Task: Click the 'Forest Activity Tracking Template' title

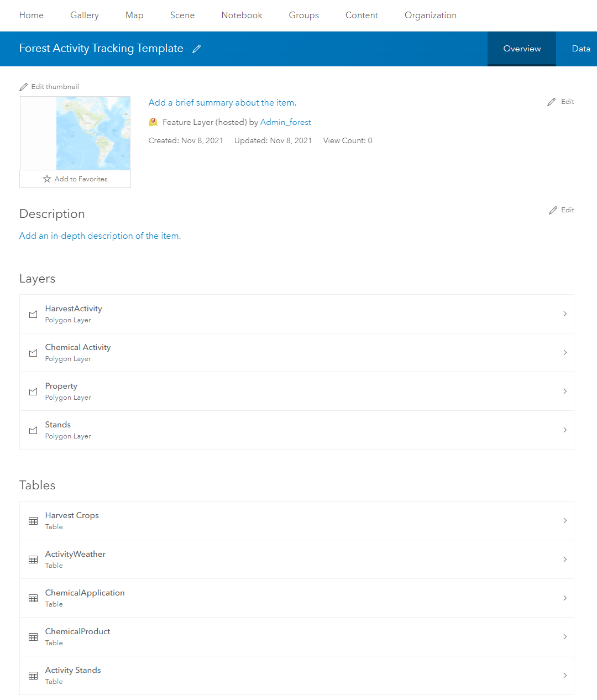Action: [x=101, y=49]
